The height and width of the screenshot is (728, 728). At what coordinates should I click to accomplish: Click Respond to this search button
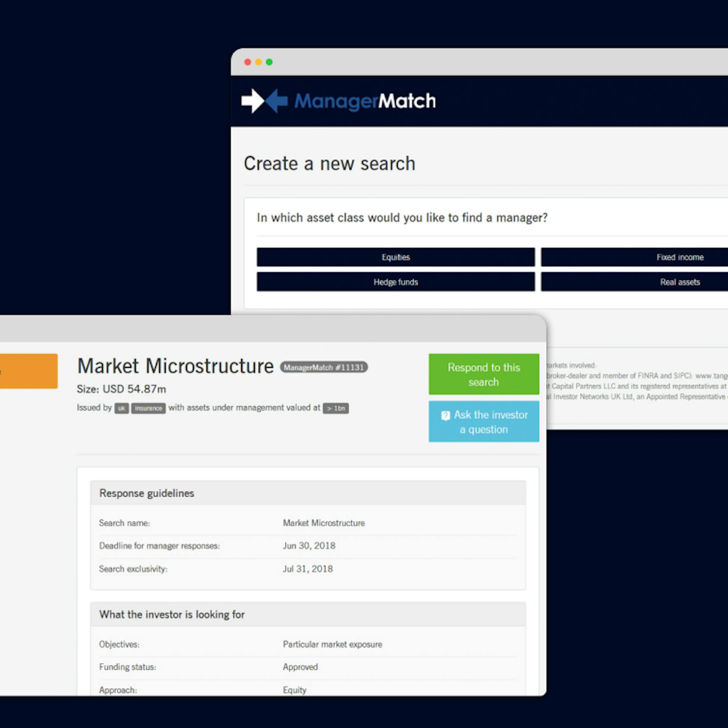click(484, 374)
